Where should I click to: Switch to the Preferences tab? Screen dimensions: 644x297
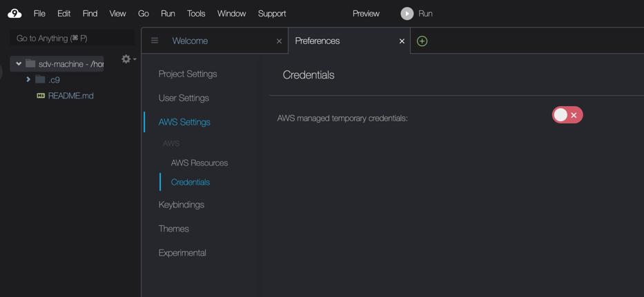[318, 41]
